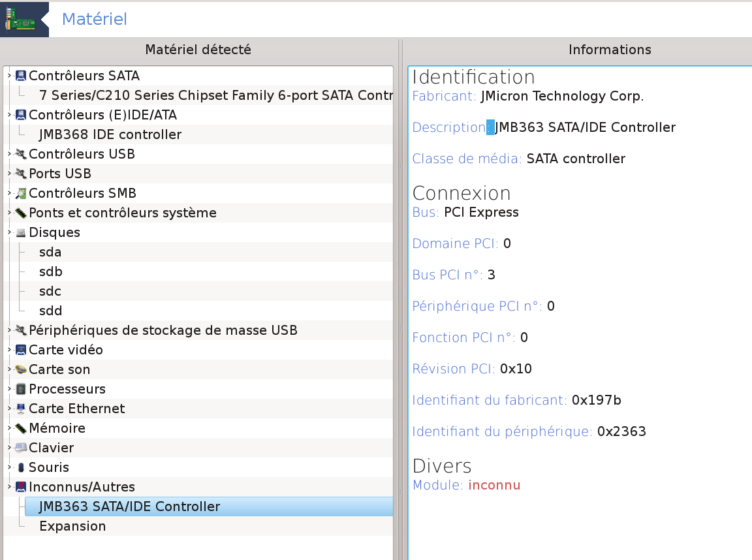Click the Matériel hardware logo icon
Image resolution: width=752 pixels, height=560 pixels.
[22, 20]
